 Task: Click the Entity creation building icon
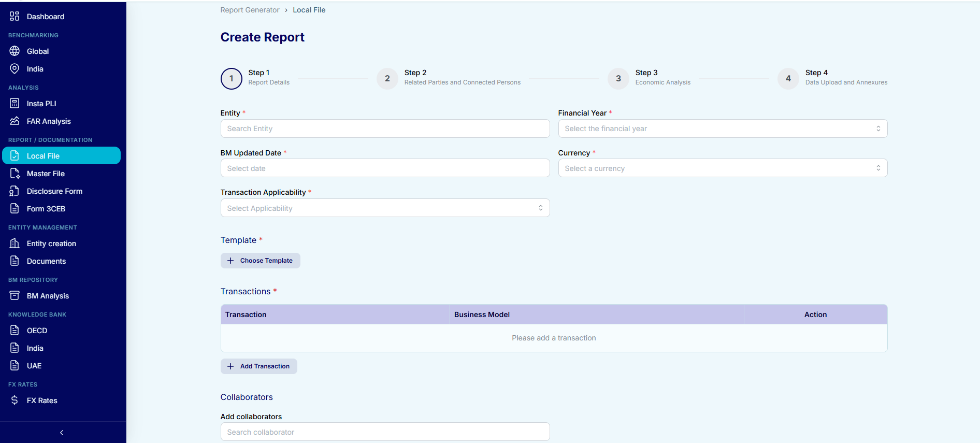tap(15, 243)
